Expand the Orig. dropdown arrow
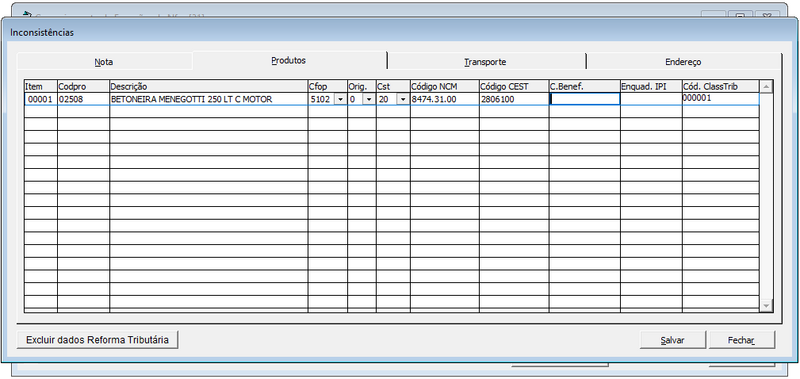This screenshot has width=800, height=379. 368,99
